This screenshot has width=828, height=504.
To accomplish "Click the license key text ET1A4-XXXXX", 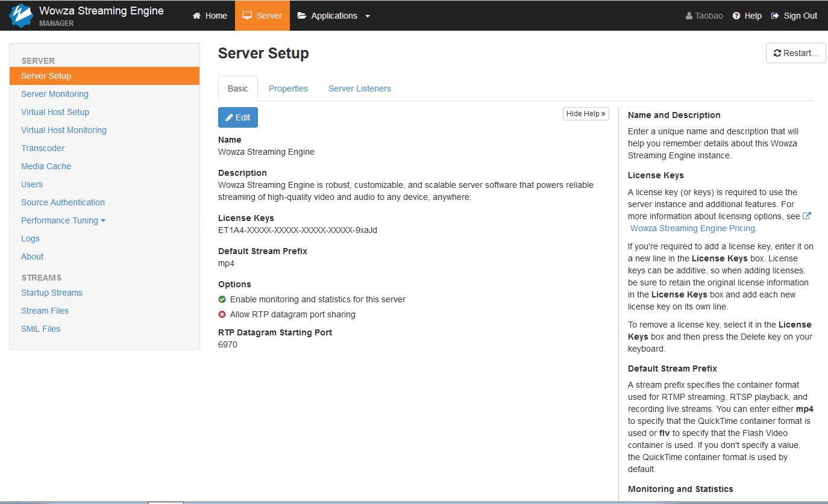I will point(298,230).
